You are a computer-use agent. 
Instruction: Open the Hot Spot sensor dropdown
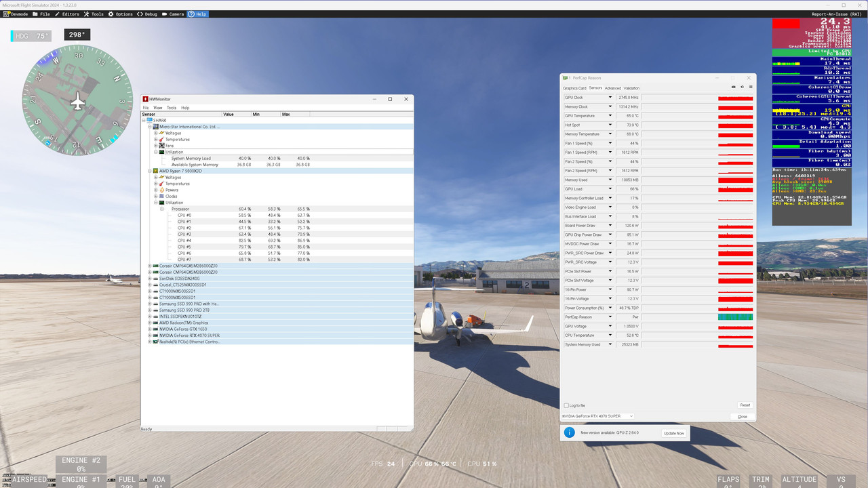610,125
